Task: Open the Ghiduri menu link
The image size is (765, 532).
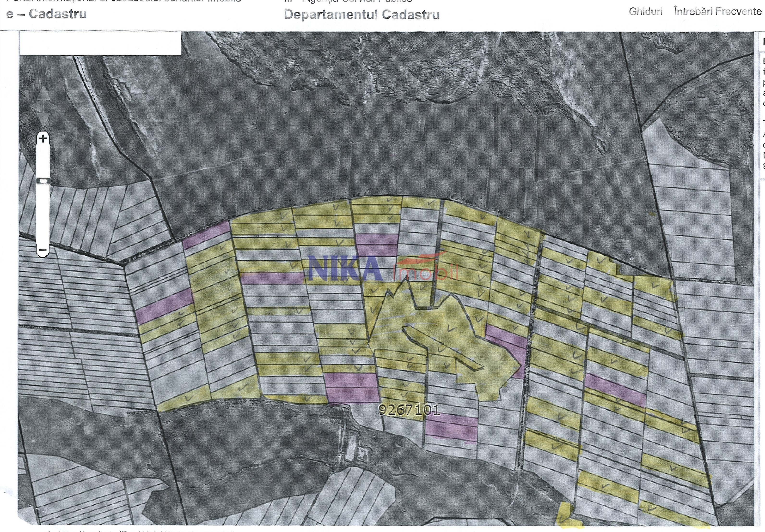Action: pyautogui.click(x=645, y=11)
